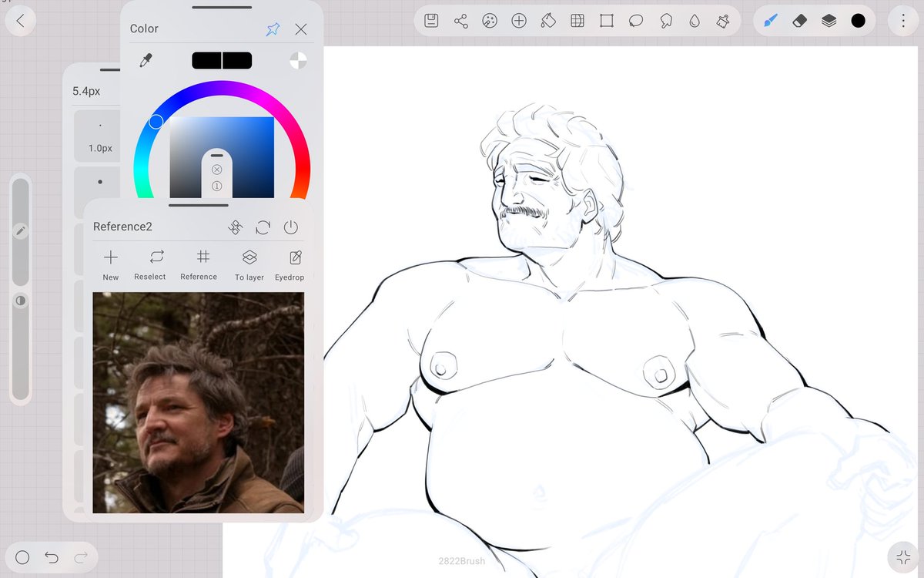The width and height of the screenshot is (924, 578).
Task: Open the three-dot more menu
Action: click(903, 21)
